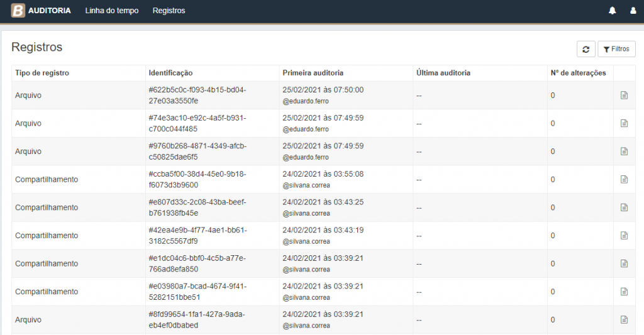Select the #e03980a7 identification cell
The height and width of the screenshot is (335, 644).
click(x=197, y=292)
